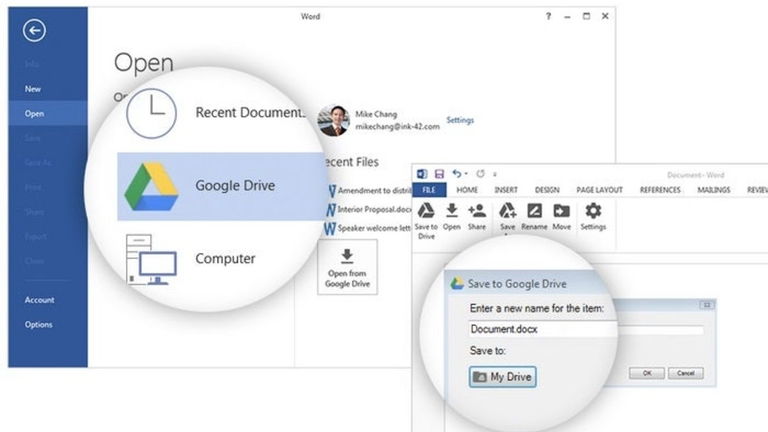This screenshot has width=768, height=432.
Task: Click Word app icon in title bar
Action: tap(422, 174)
